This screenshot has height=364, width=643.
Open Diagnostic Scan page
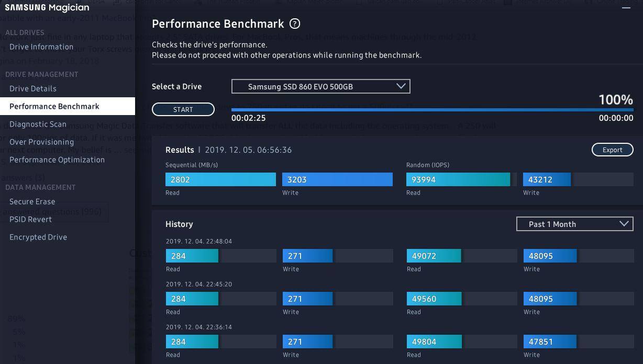click(x=38, y=124)
